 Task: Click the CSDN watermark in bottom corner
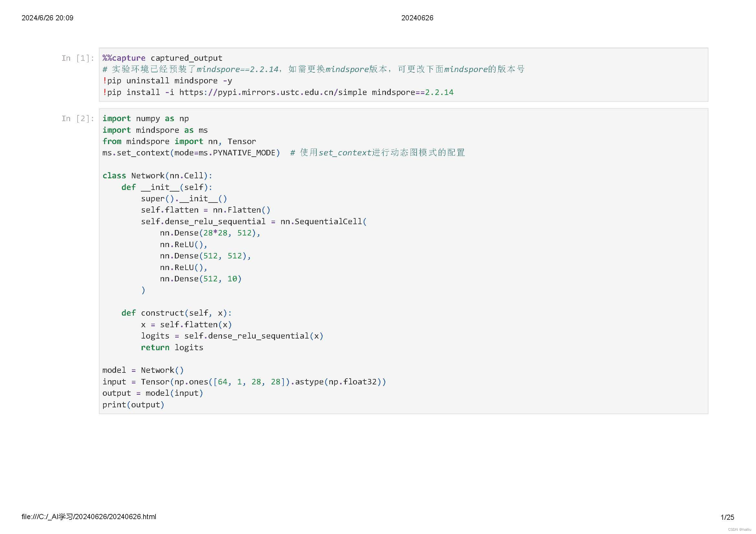point(740,529)
